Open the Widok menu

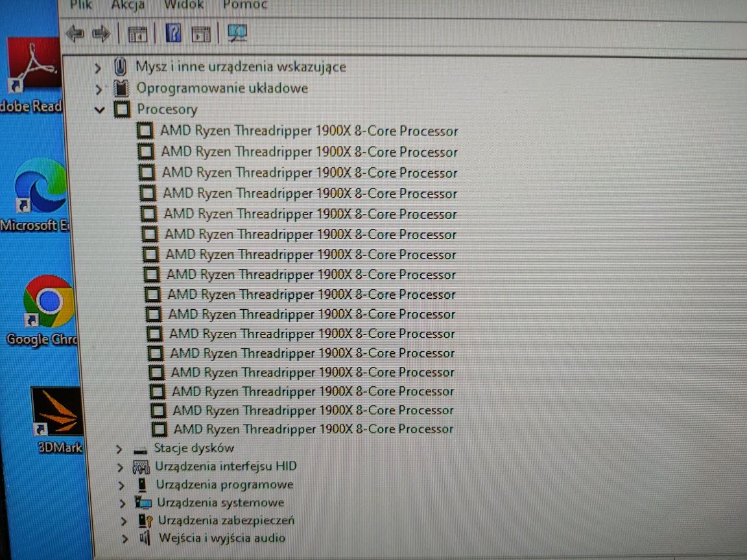(x=184, y=5)
